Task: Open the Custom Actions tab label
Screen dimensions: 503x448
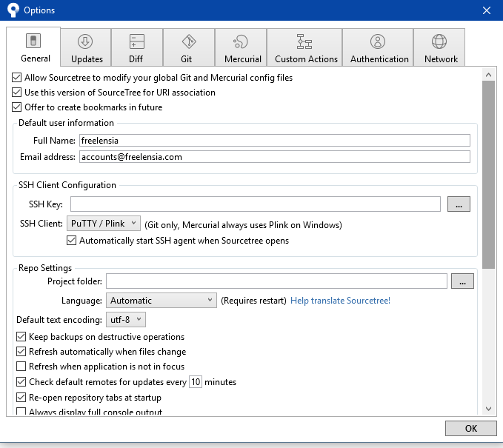Action: pyautogui.click(x=307, y=59)
